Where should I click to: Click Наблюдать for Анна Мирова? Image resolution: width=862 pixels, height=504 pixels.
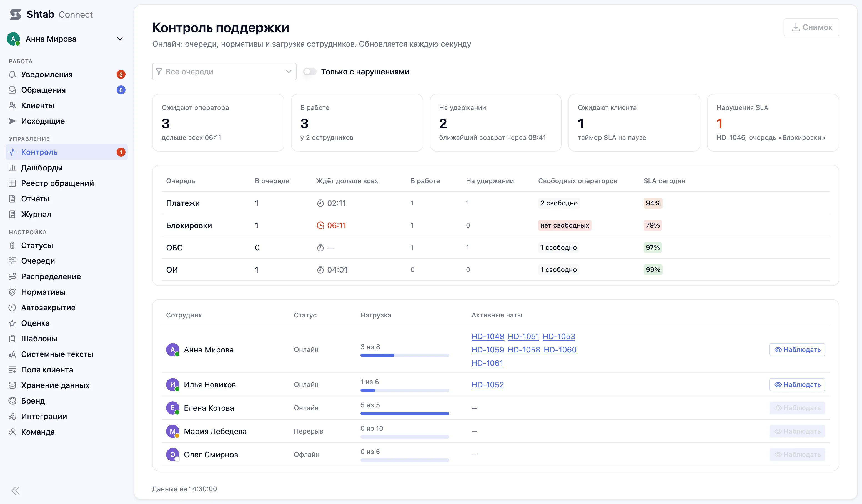click(x=797, y=349)
